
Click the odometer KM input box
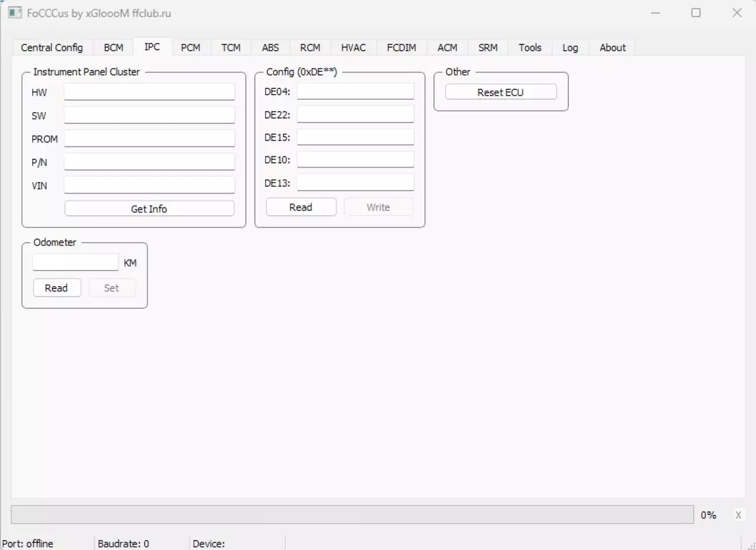click(75, 263)
